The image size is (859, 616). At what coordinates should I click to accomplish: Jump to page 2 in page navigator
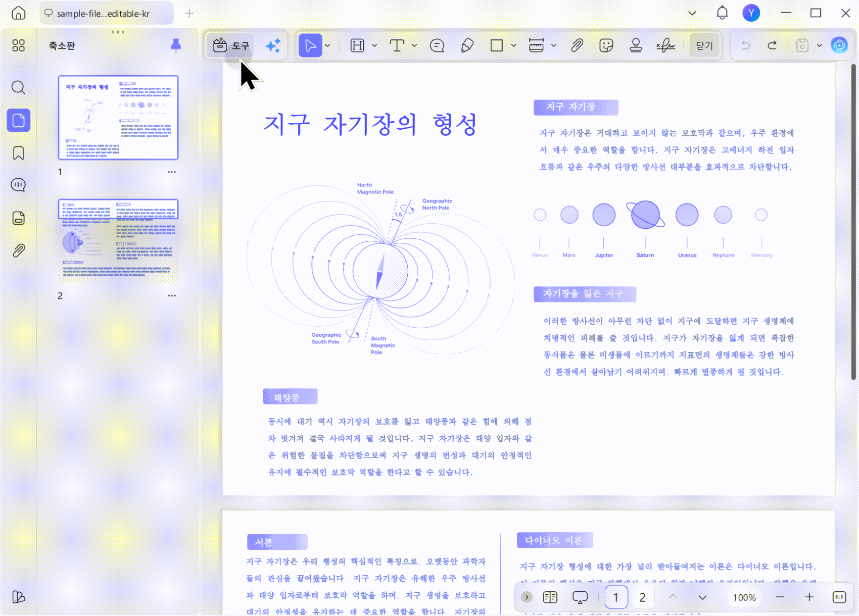click(x=642, y=597)
